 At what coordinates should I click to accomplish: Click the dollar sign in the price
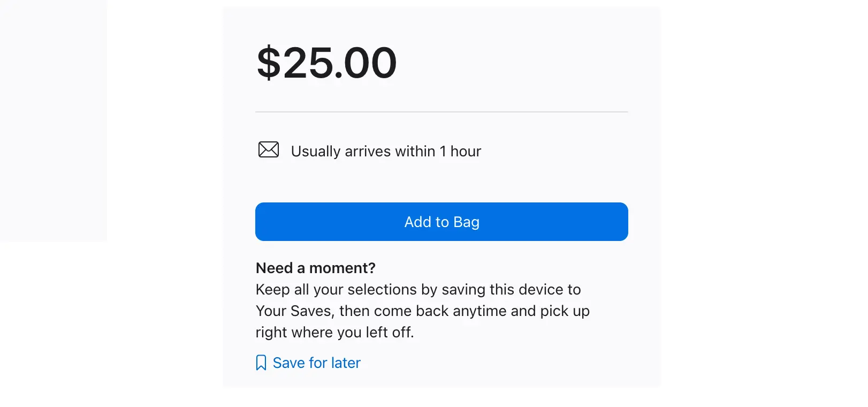269,63
